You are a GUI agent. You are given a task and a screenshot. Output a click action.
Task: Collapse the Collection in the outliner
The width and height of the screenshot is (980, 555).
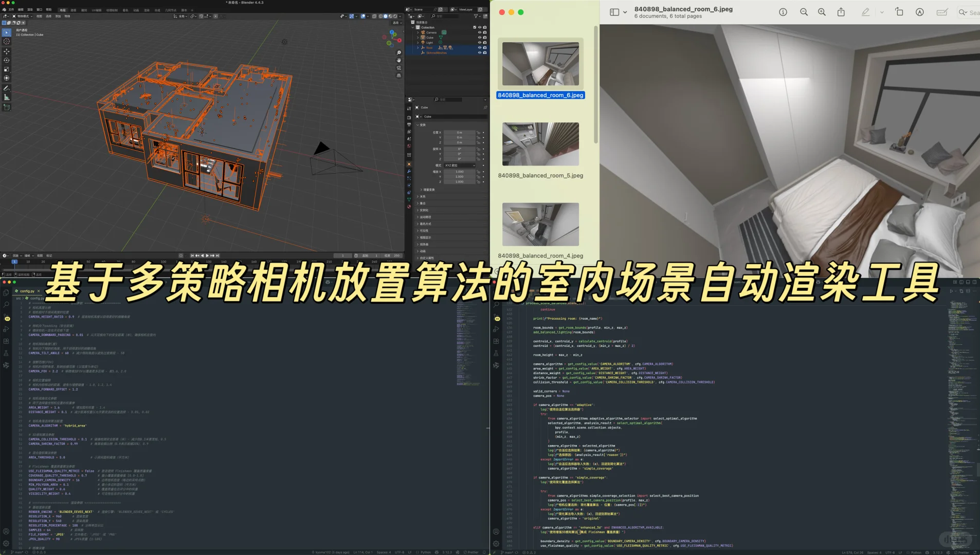tap(413, 27)
